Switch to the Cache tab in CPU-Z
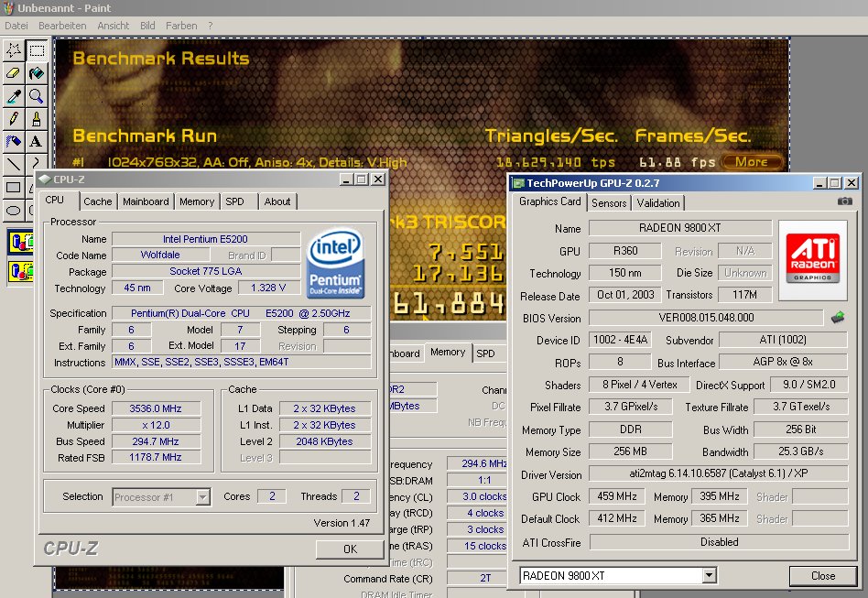Viewport: 868px width, 598px height. (x=98, y=201)
